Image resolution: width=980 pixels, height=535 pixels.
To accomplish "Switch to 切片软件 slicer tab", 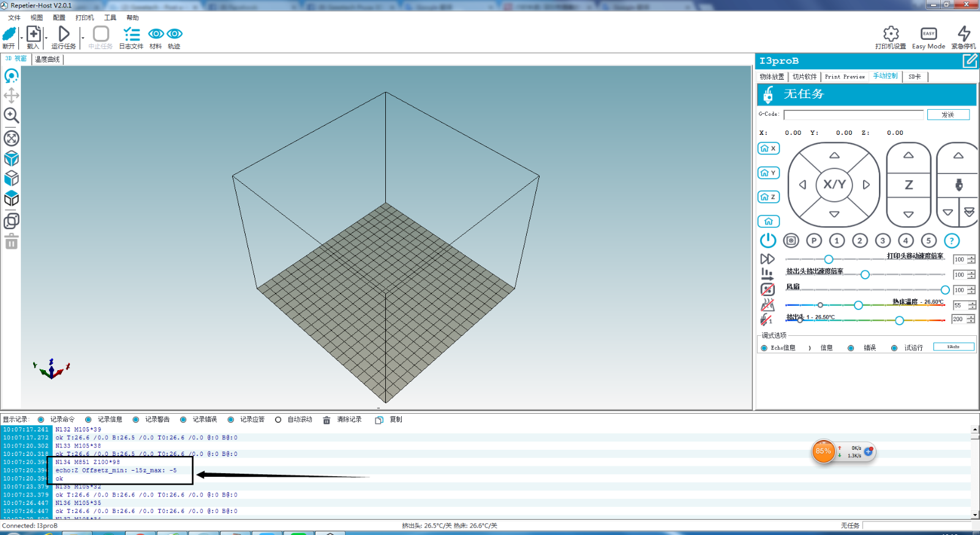I will click(x=804, y=77).
